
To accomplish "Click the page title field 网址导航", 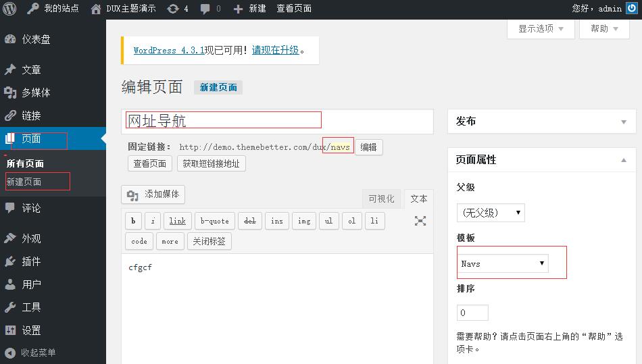I will tap(277, 121).
